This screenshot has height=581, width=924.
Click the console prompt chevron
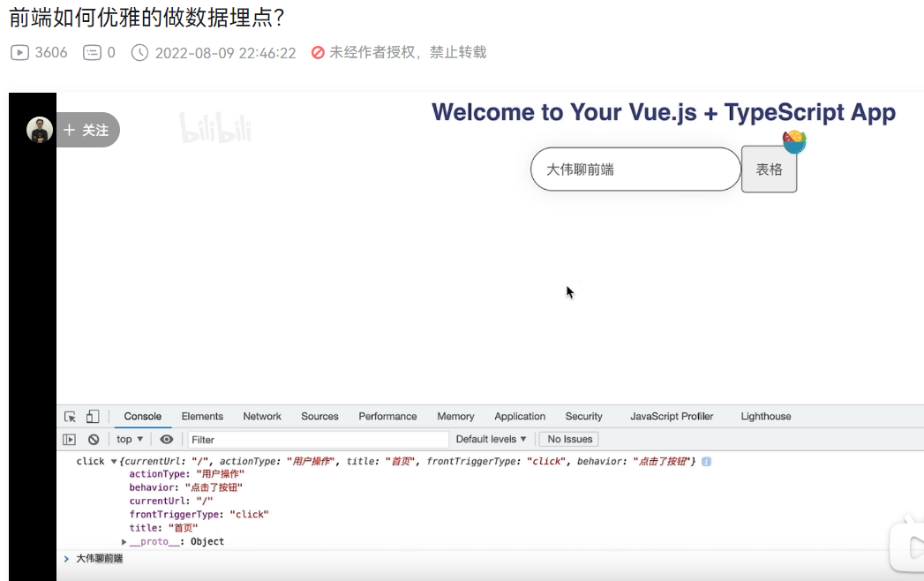(x=66, y=559)
